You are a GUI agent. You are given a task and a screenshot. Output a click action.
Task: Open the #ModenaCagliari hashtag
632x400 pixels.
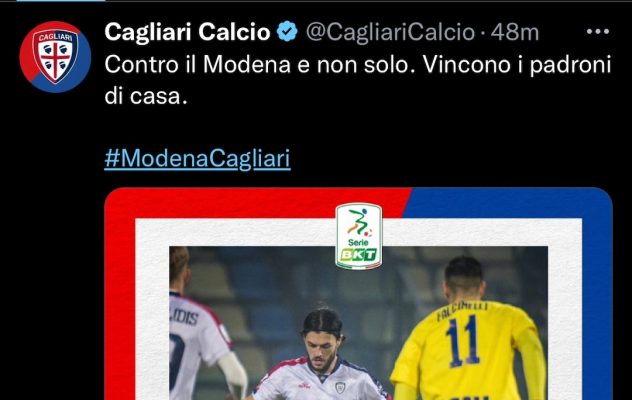(x=197, y=158)
